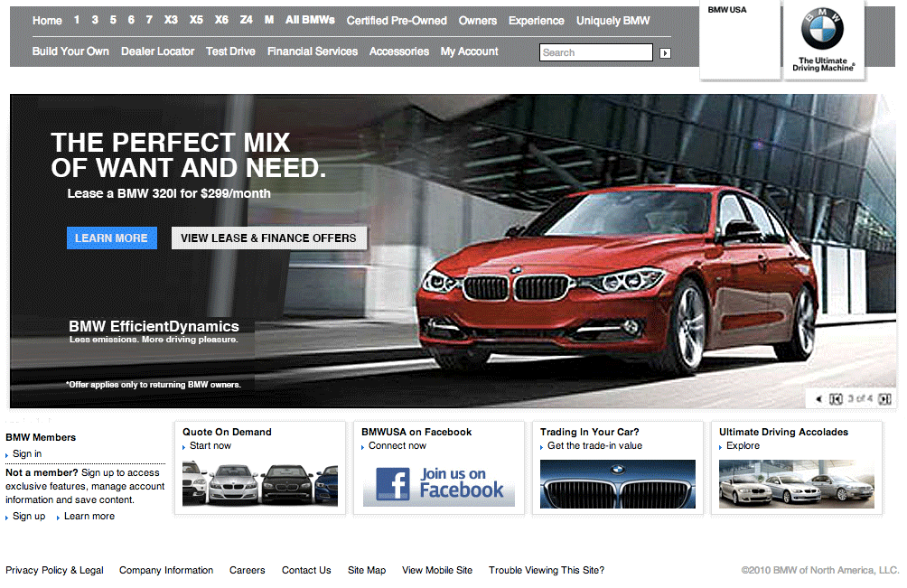Screen dimensions: 907x588
Task: Open Dealer Locator
Action: click(157, 51)
